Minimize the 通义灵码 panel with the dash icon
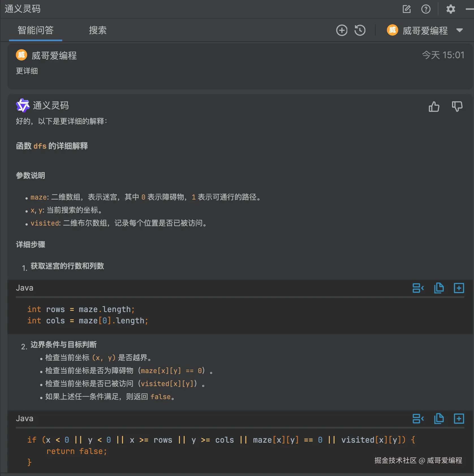474x476 pixels. pos(470,9)
